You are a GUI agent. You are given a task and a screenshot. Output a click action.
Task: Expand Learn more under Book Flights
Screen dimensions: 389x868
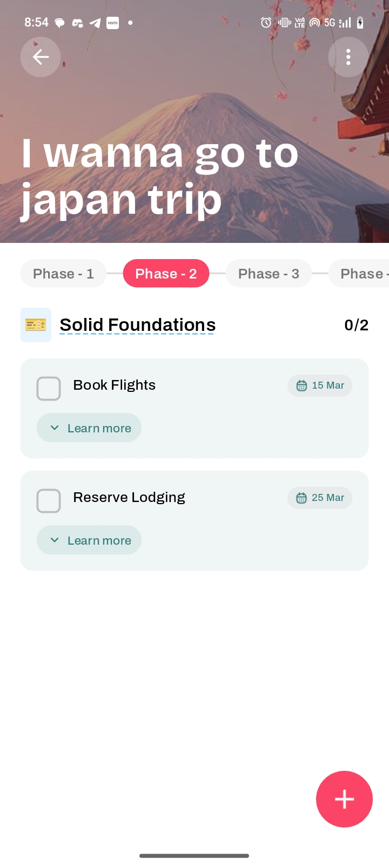(89, 428)
